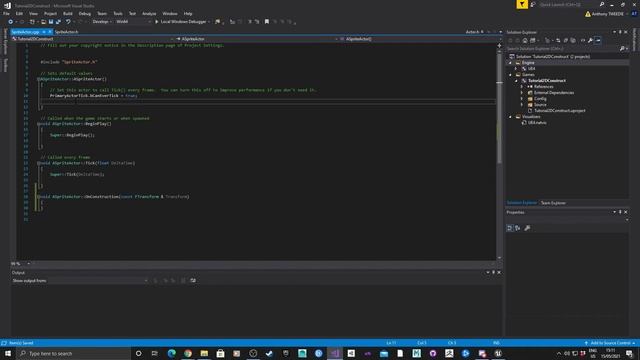This screenshot has height=360, width=640.
Task: Click the Open File toolbar icon
Action: pyautogui.click(x=43, y=22)
